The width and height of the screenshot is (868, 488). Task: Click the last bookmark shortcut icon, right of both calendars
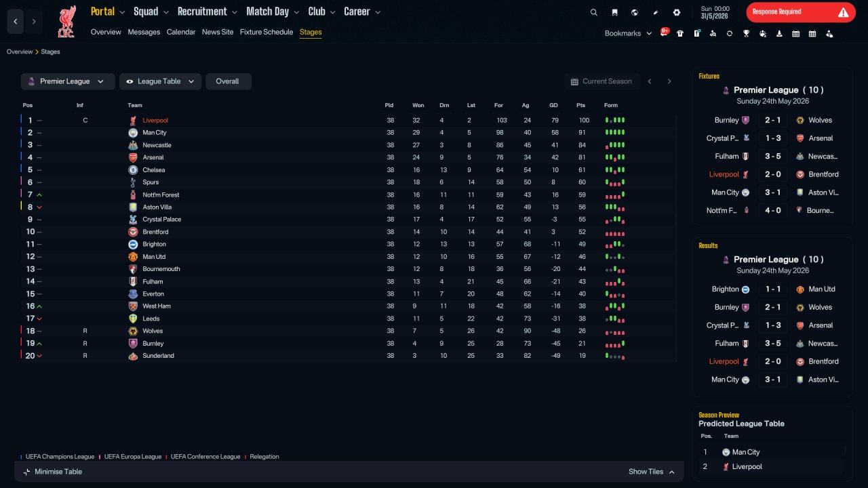pyautogui.click(x=829, y=33)
